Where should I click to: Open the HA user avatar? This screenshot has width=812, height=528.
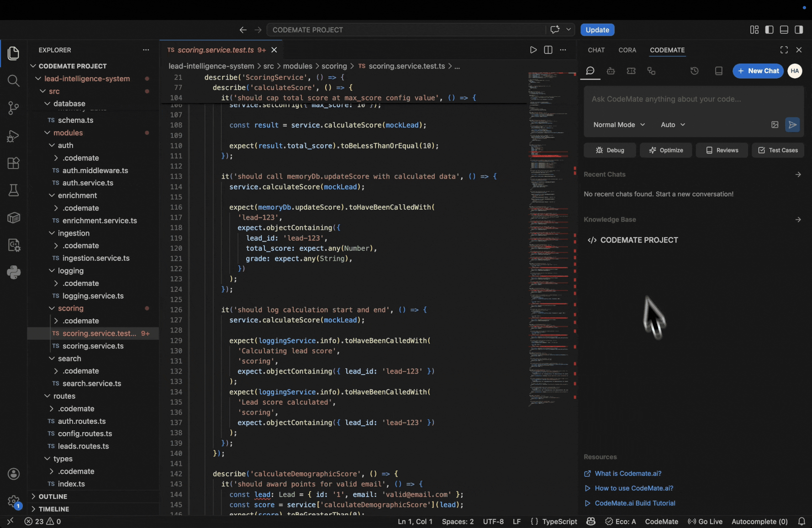795,71
